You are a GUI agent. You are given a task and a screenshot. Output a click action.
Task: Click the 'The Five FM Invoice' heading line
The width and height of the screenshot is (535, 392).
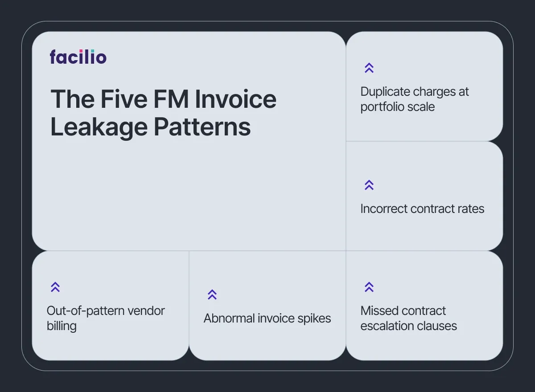[x=163, y=98]
